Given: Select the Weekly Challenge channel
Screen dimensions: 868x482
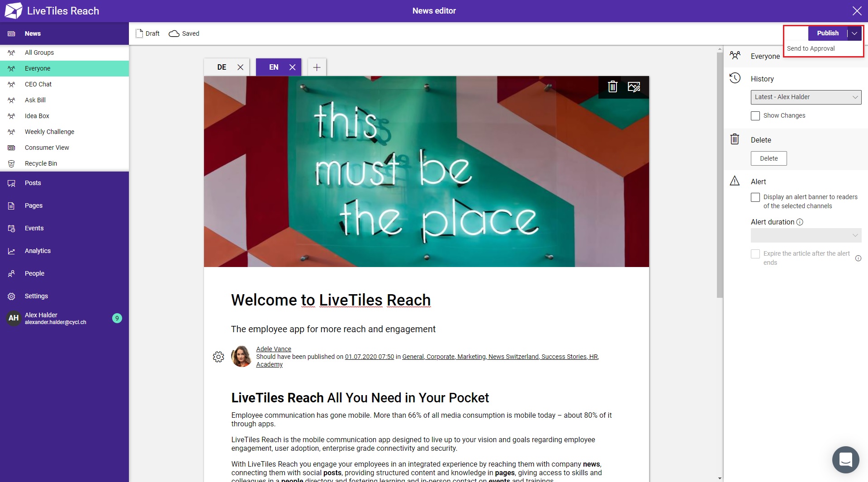Looking at the screenshot, I should tap(64, 132).
